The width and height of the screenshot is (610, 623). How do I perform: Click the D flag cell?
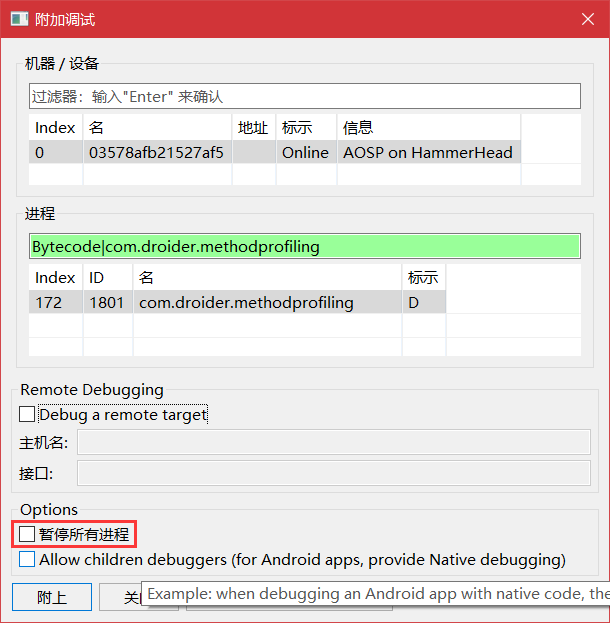point(424,302)
